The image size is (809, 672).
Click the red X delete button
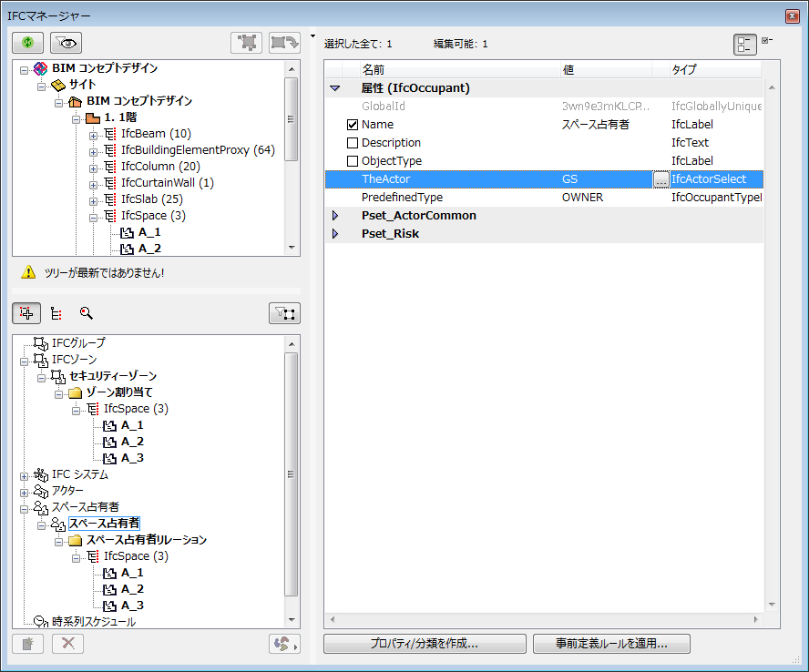pos(68,644)
